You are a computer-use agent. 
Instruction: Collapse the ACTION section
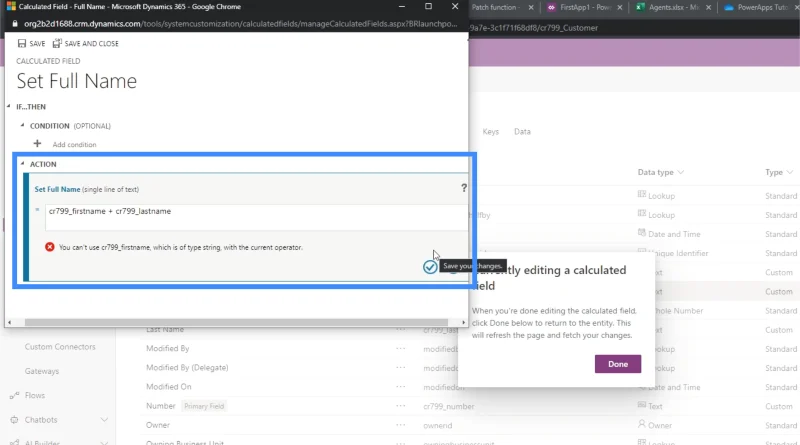click(22, 164)
